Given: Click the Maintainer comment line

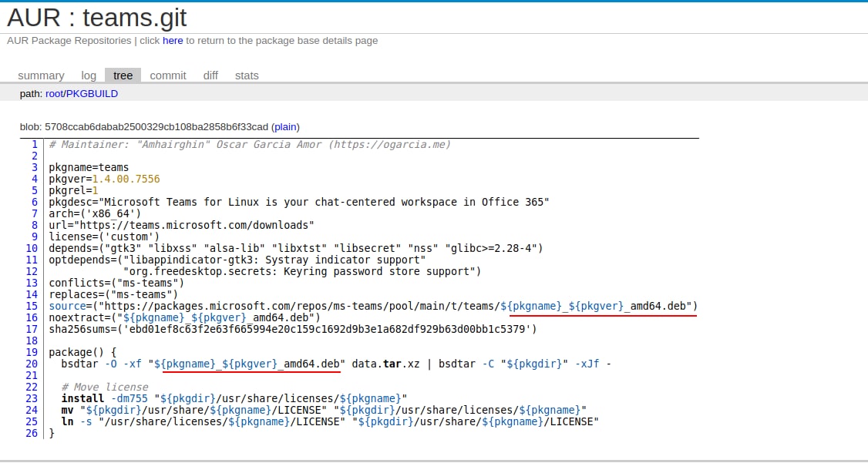Looking at the screenshot, I should pos(250,144).
